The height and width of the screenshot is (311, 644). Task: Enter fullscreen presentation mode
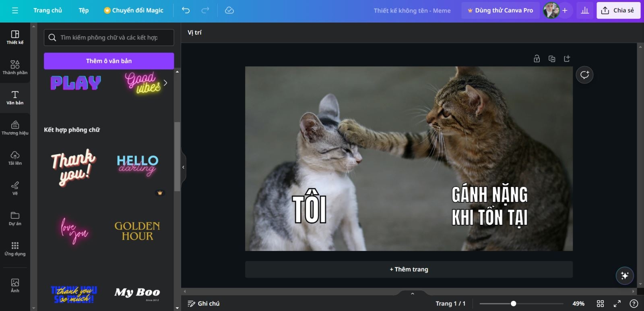click(617, 304)
